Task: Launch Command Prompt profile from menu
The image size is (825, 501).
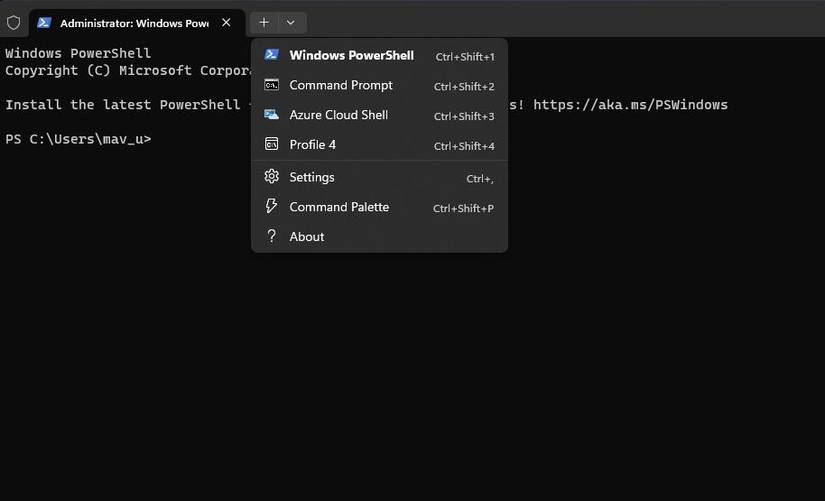Action: tap(341, 85)
